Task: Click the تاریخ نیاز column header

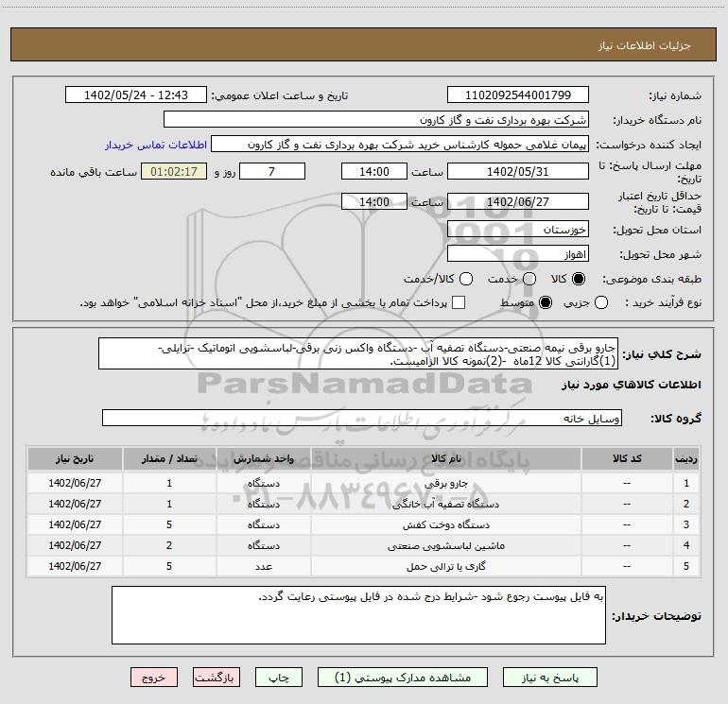Action: [75, 458]
